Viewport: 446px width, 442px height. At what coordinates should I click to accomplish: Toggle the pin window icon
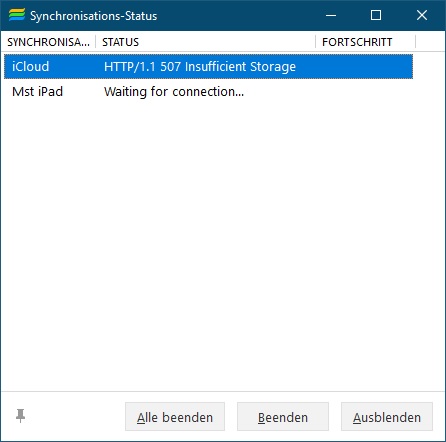[x=20, y=416]
